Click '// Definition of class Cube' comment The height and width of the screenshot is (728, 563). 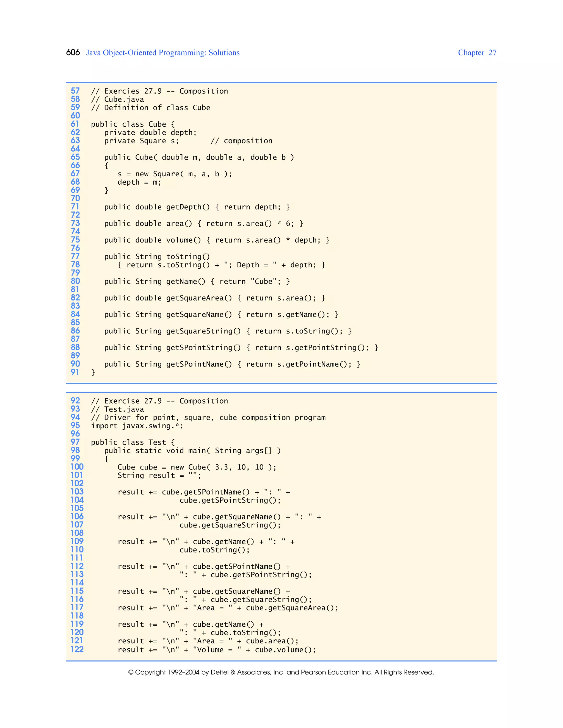click(x=151, y=108)
